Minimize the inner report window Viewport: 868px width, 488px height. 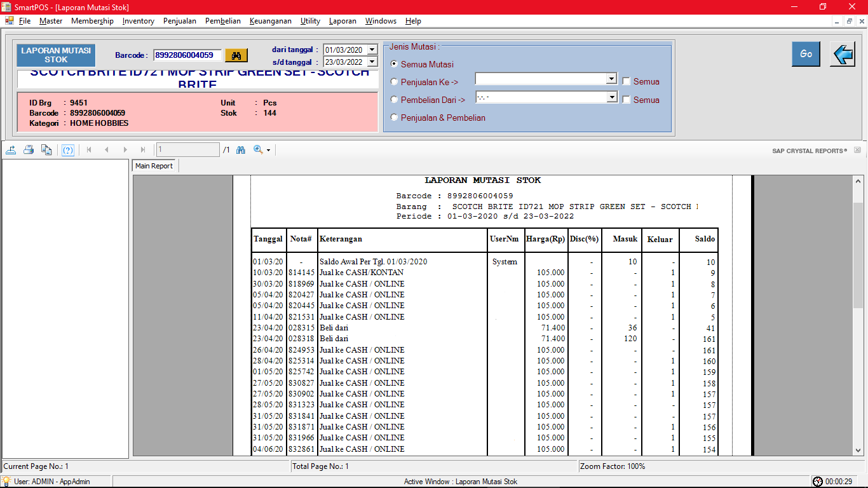pos(837,21)
